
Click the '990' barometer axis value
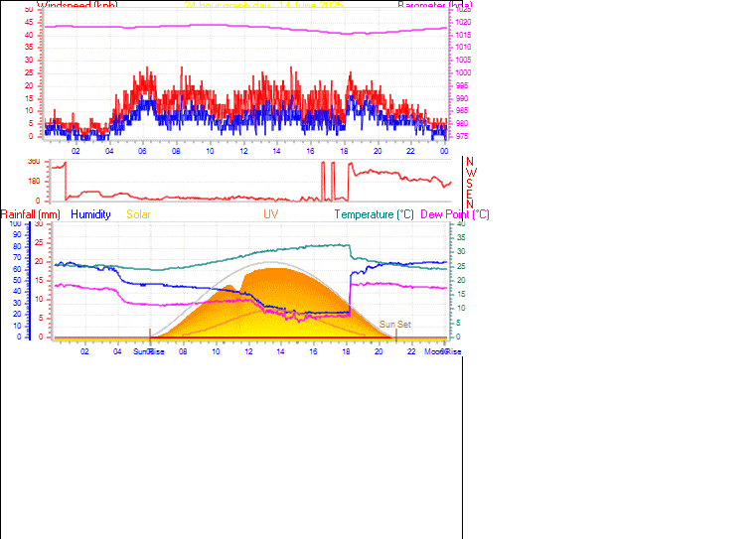point(461,98)
